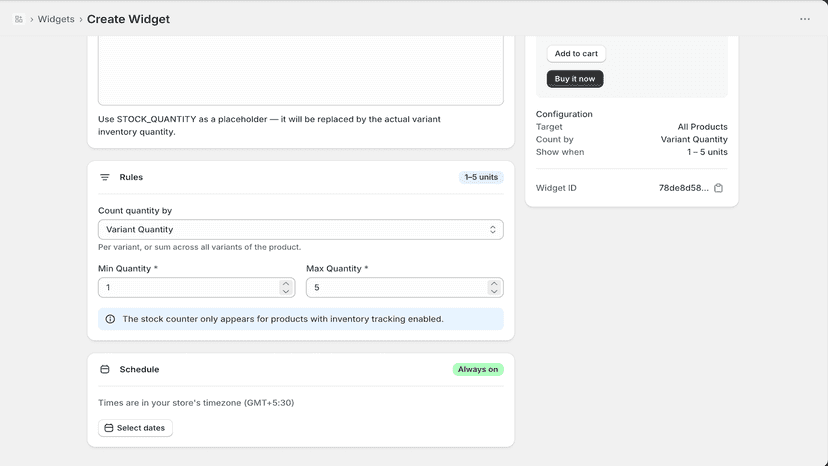The width and height of the screenshot is (828, 466).
Task: Click the message text area
Action: point(300,70)
